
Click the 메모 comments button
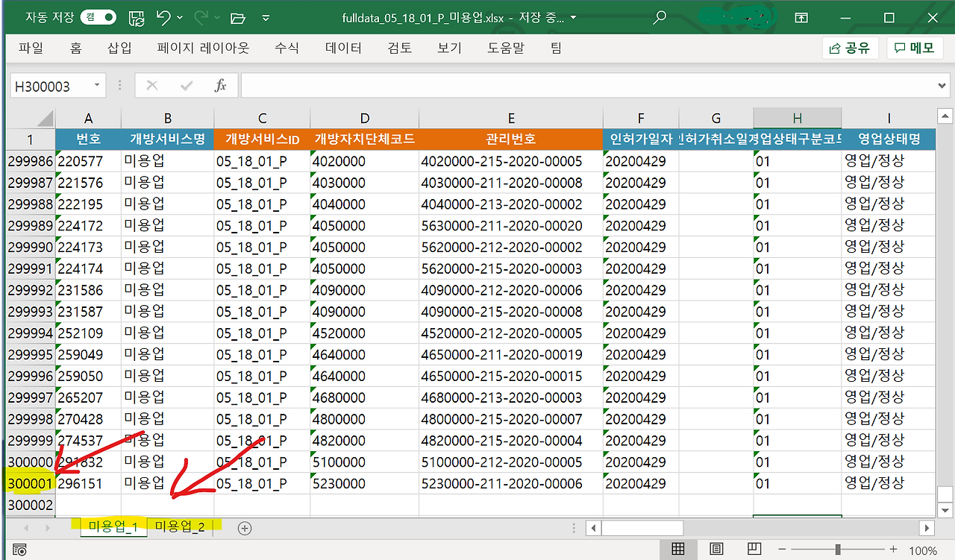(x=915, y=48)
